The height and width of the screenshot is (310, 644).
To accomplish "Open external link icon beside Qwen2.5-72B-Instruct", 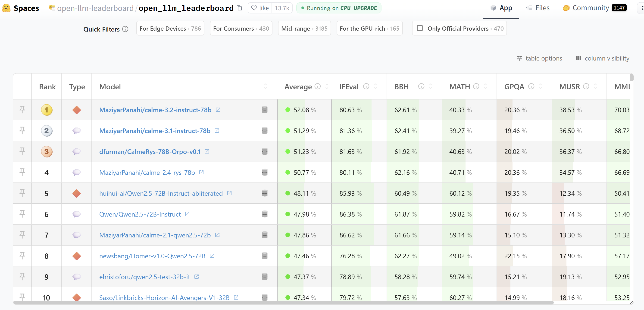I will pos(187,214).
